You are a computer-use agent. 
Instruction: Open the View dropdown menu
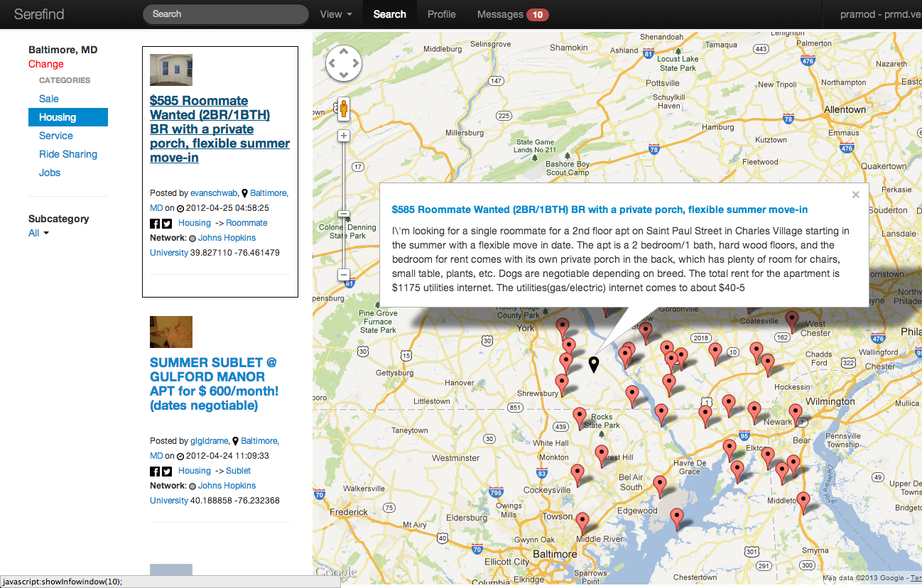pyautogui.click(x=336, y=14)
